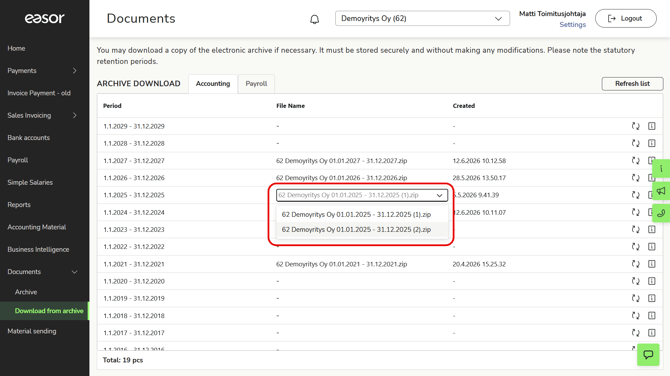The height and width of the screenshot is (376, 670).
Task: Regenerate archive for 1.1.2024 - 31.12.2024
Action: pyautogui.click(x=635, y=212)
